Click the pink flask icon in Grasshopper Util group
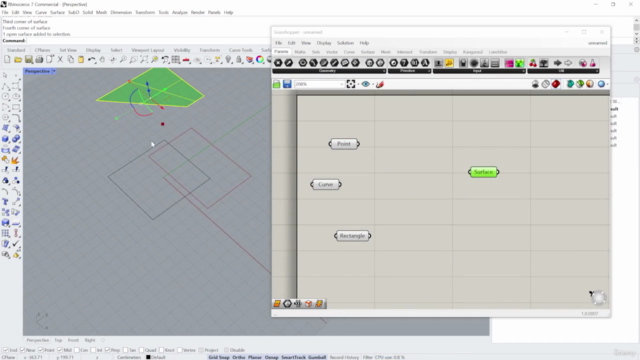The image size is (640, 360). pyautogui.click(x=593, y=63)
